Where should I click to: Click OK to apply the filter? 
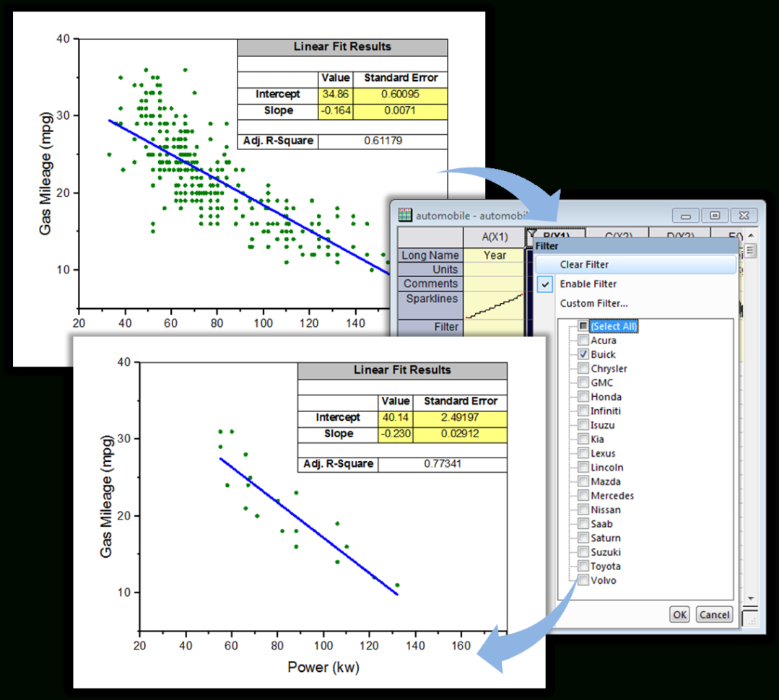pos(679,614)
